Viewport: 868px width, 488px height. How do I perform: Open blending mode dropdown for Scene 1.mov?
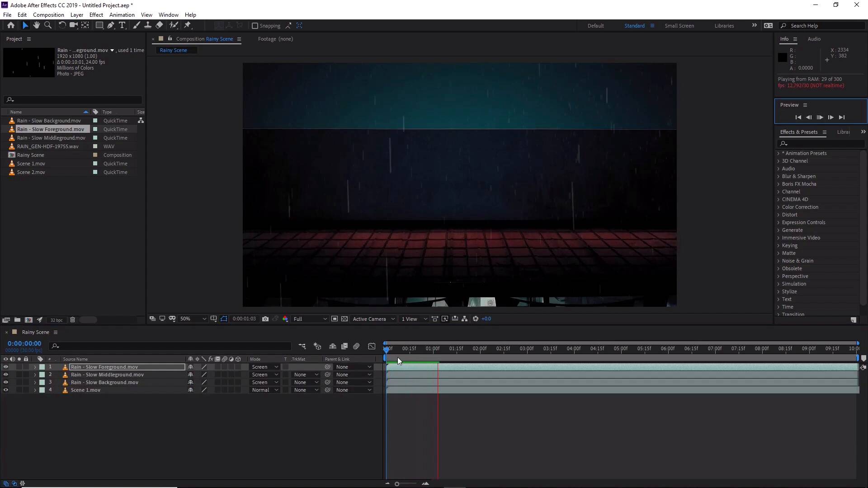click(x=265, y=390)
